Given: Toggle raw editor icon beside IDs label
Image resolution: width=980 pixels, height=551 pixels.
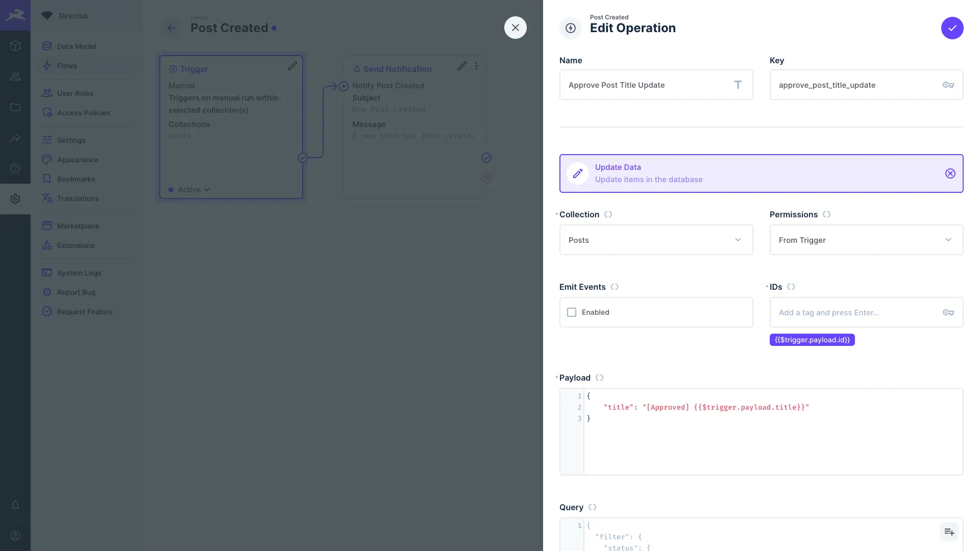Looking at the screenshot, I should tap(791, 287).
